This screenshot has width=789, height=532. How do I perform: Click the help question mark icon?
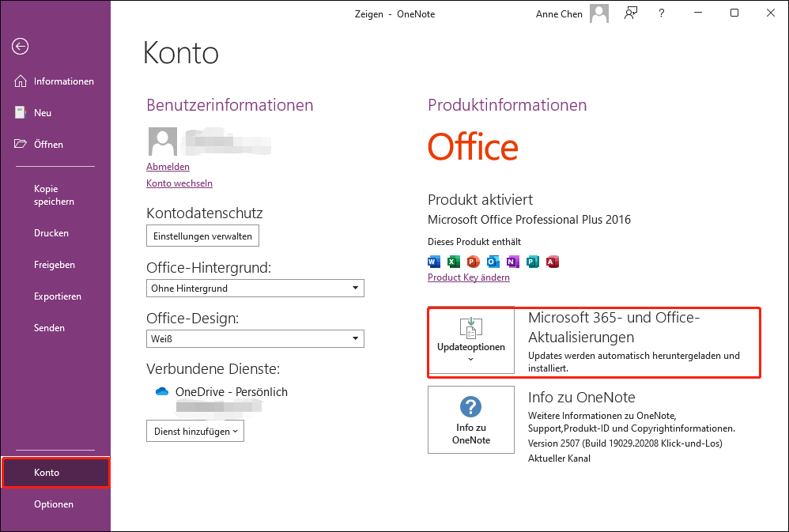(662, 13)
